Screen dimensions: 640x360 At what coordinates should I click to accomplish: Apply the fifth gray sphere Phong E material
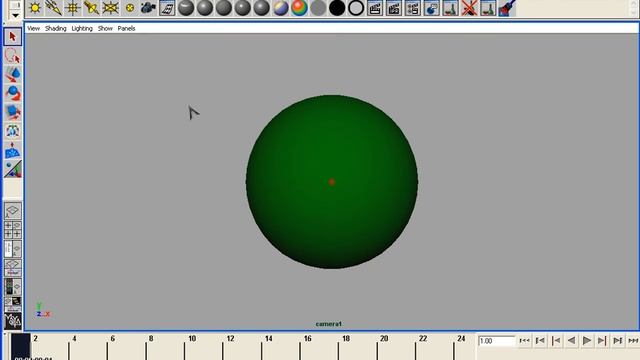pos(261,8)
